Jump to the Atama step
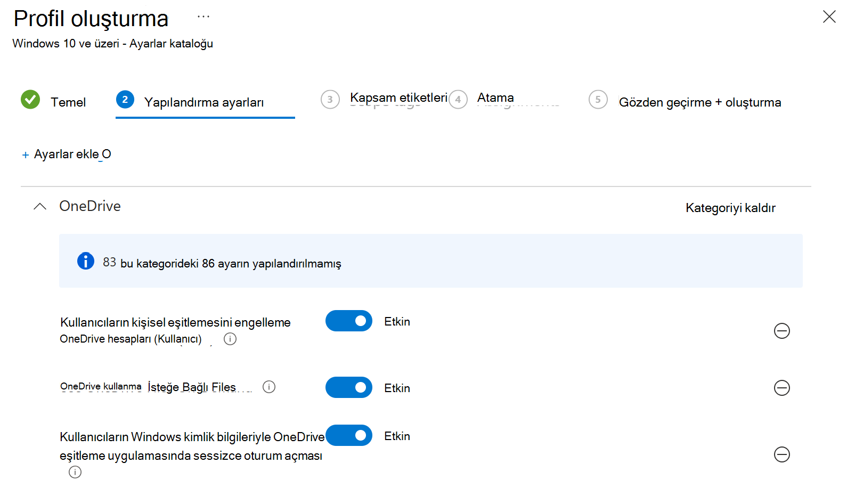Image resolution: width=847 pixels, height=504 pixels. 495,97
